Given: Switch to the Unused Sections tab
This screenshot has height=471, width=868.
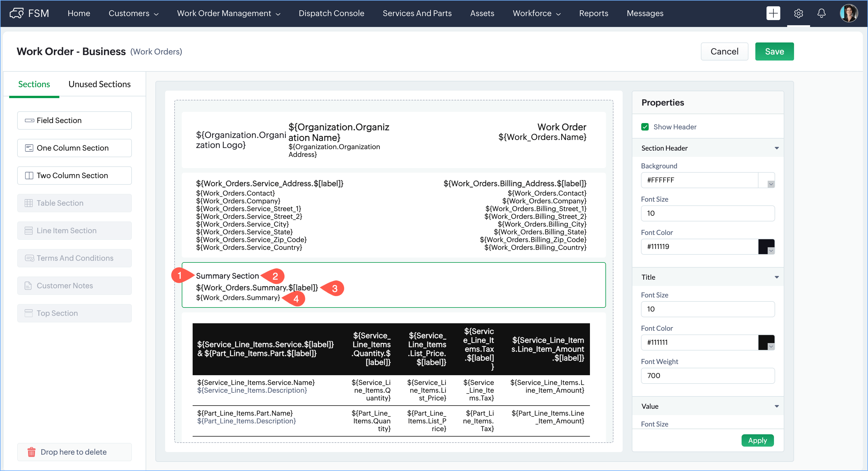Looking at the screenshot, I should tap(99, 84).
